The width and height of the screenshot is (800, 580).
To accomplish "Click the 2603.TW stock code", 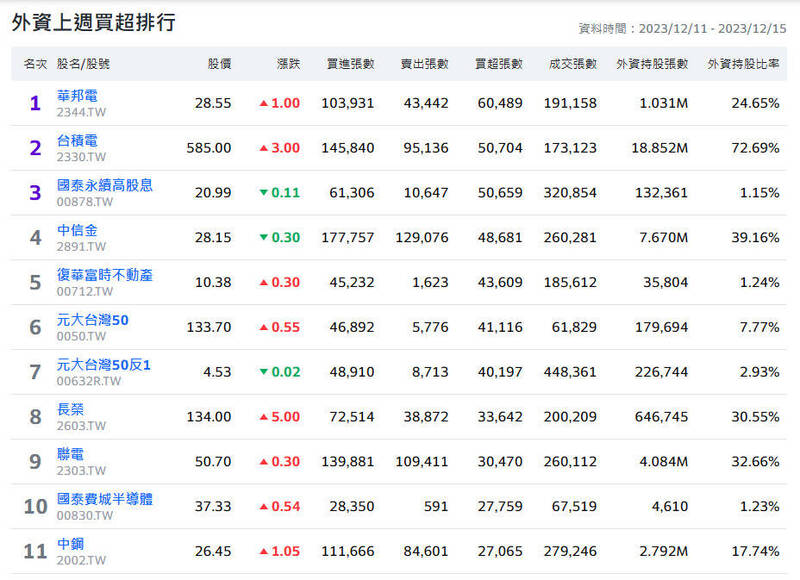I will 81,426.
